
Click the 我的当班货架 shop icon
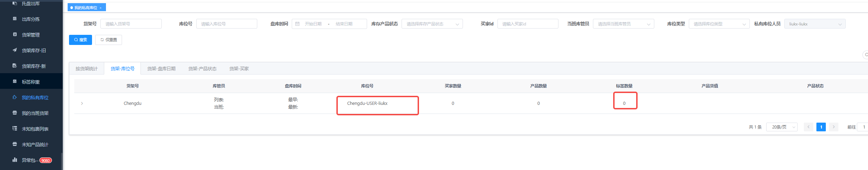pyautogui.click(x=15, y=113)
